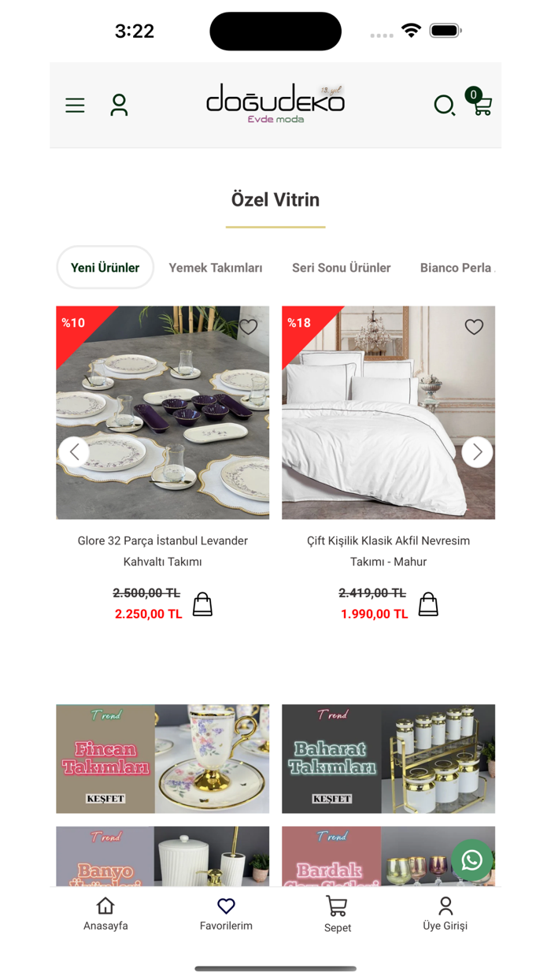
Task: Open WhatsApp chat button
Action: [x=472, y=859]
